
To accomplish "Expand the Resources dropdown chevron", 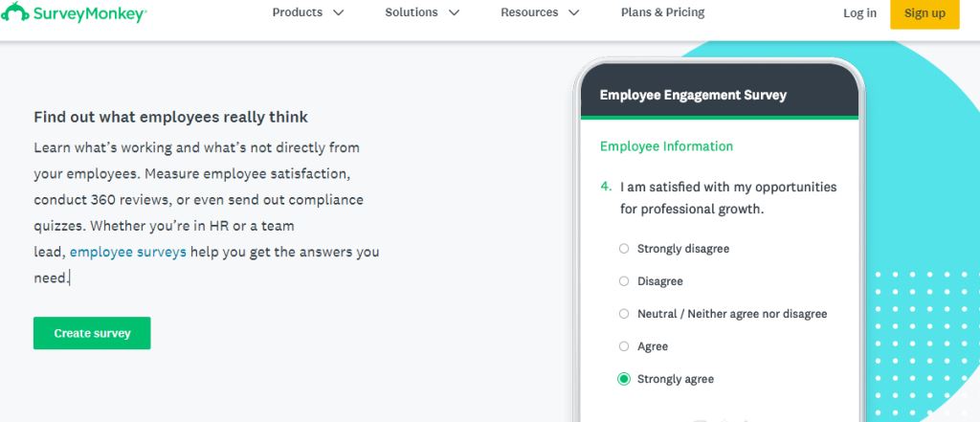I will click(573, 13).
